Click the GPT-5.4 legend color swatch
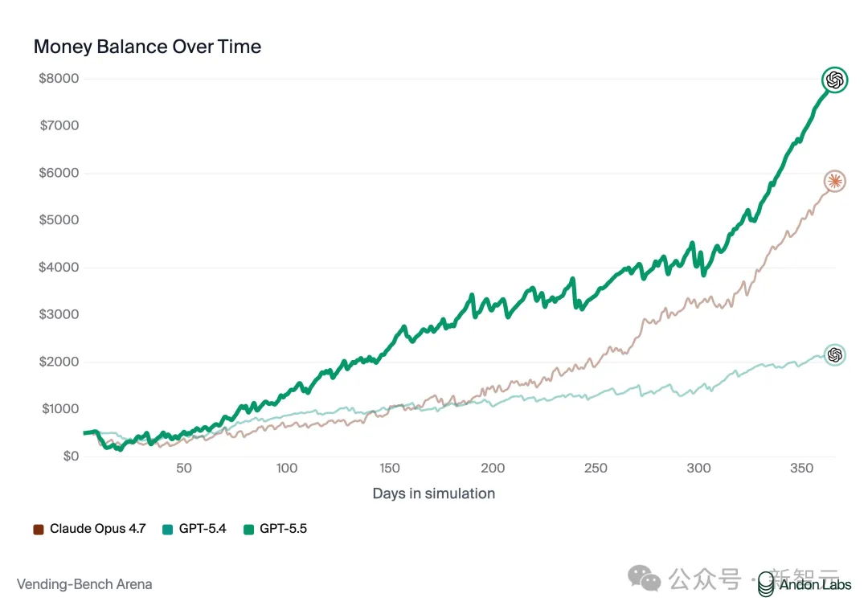Image resolution: width=868 pixels, height=614 pixels. [x=167, y=529]
